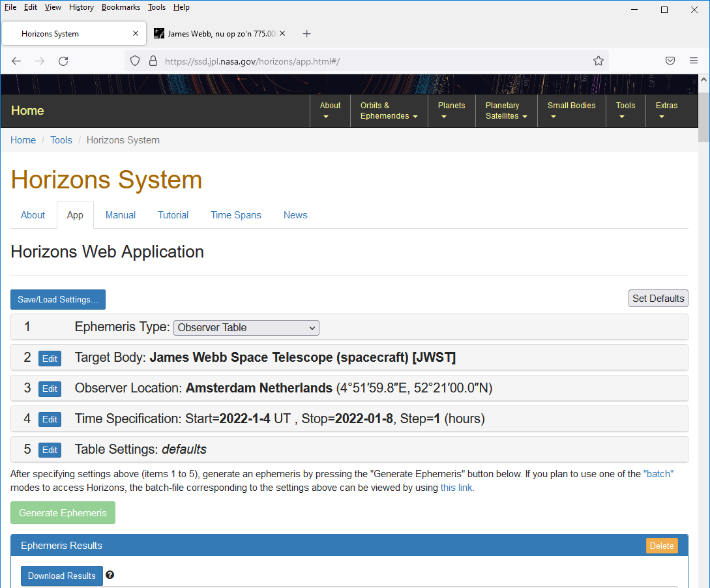Expand the About navigation dropdown
This screenshot has height=588, width=710.
point(330,111)
